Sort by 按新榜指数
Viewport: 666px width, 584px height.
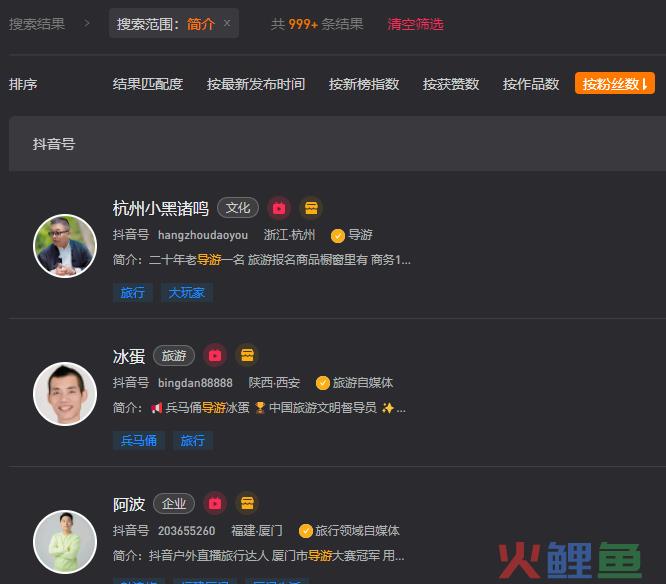[364, 84]
